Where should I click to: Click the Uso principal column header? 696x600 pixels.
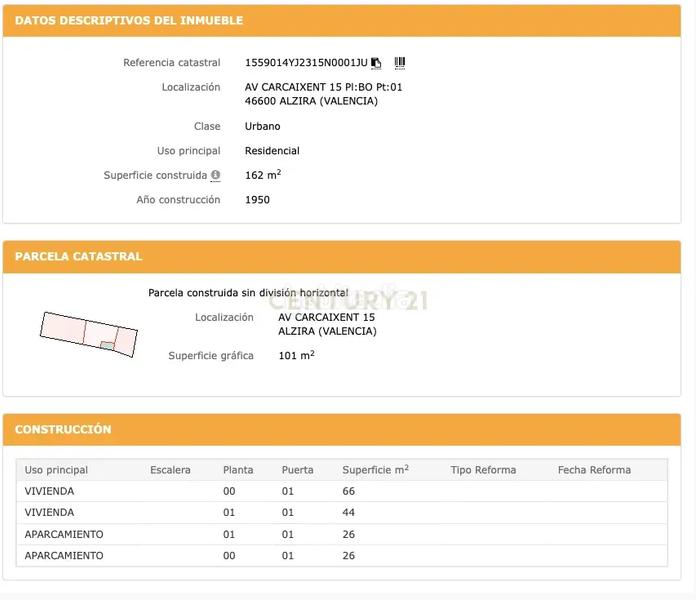click(x=56, y=470)
